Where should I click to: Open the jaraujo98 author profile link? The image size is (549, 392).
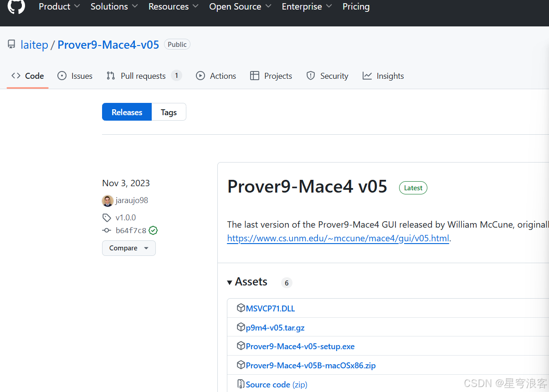point(132,201)
